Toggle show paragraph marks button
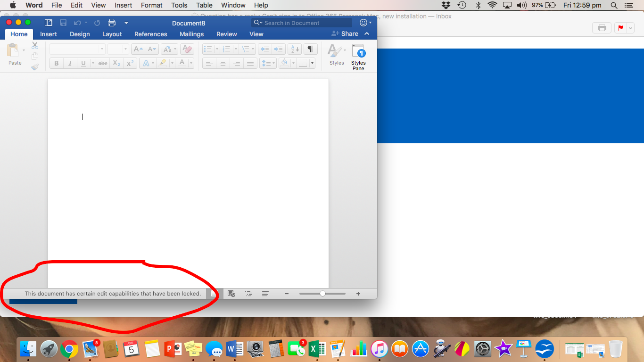The image size is (644, 362). [x=310, y=49]
